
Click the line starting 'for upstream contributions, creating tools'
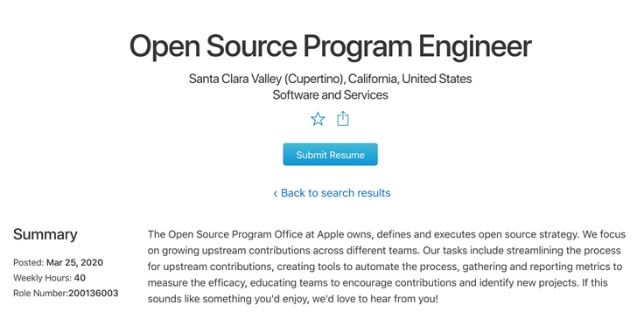[385, 267]
